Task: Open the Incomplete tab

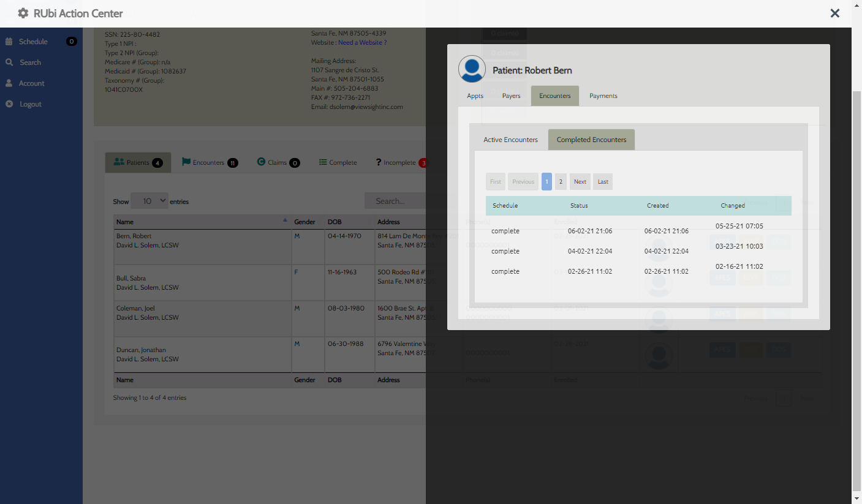Action: tap(400, 163)
